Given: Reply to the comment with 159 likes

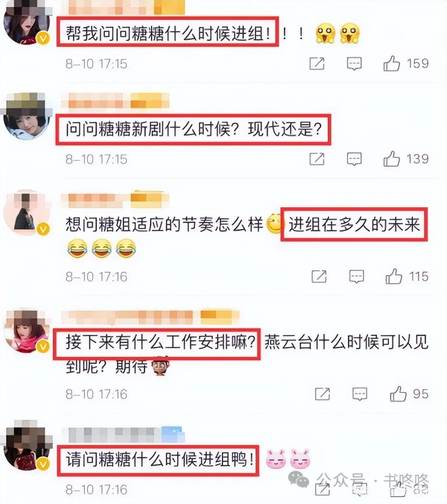Looking at the screenshot, I should pos(354,64).
